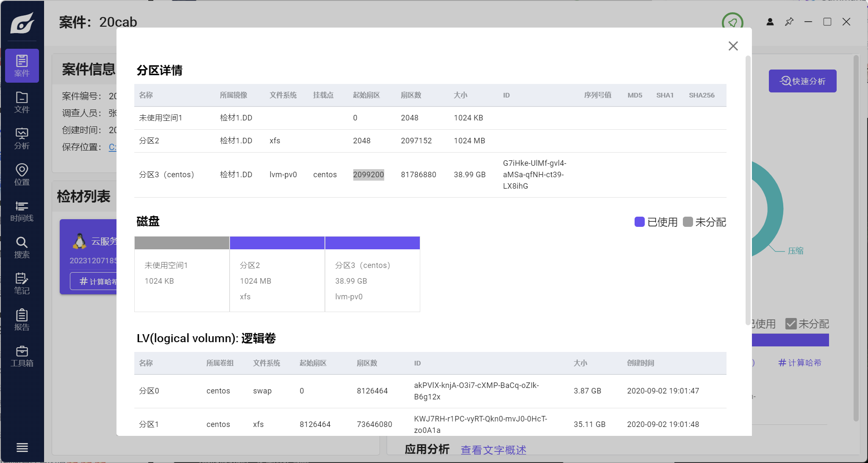The height and width of the screenshot is (463, 868).
Task: Click the 分区1 logical volume row
Action: pyautogui.click(x=430, y=422)
